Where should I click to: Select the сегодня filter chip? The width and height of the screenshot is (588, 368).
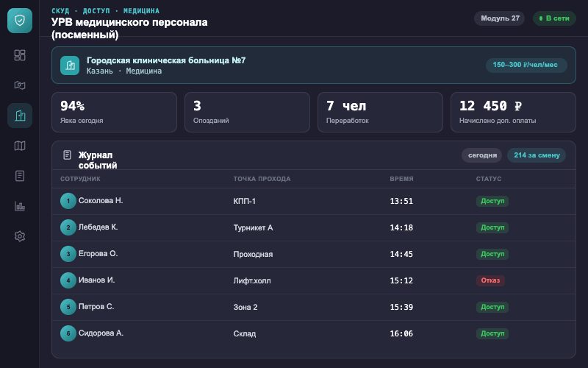pos(482,155)
